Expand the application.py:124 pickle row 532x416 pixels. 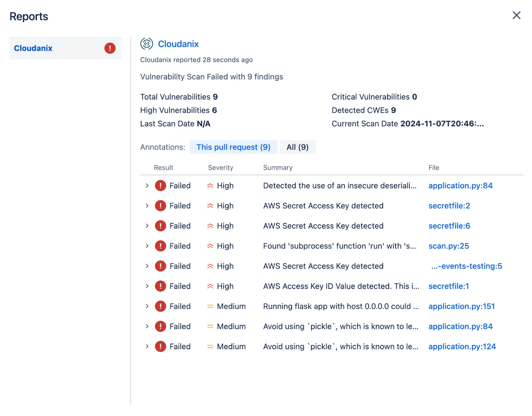[x=147, y=346]
